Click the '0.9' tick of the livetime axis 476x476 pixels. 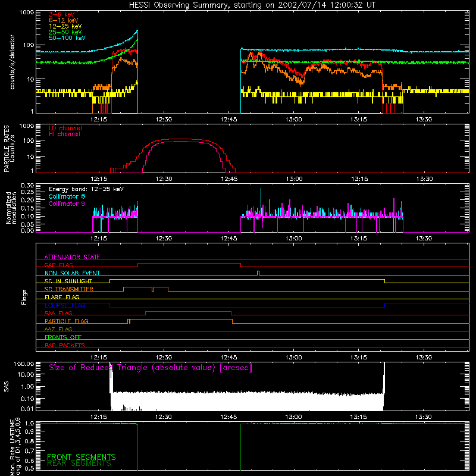coord(29,432)
